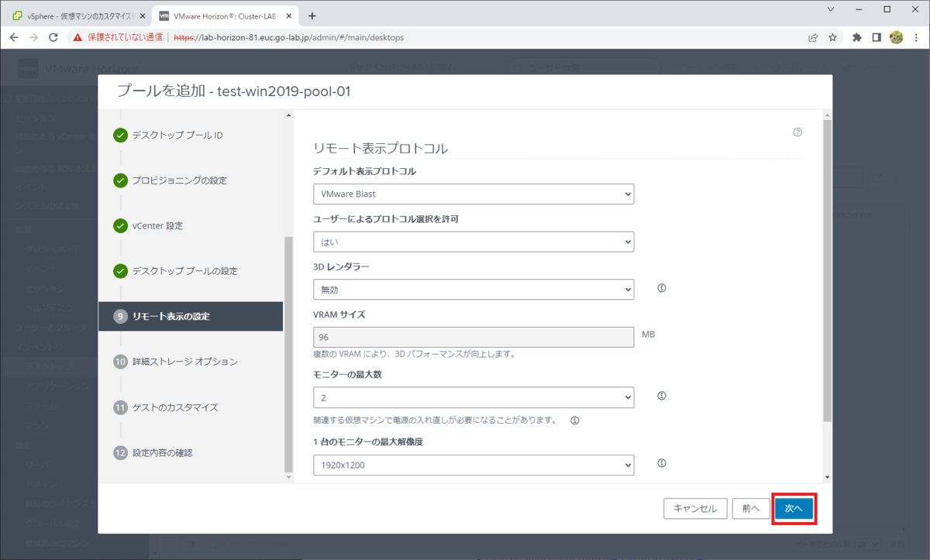Click the VRAM 3D performance hint text

pos(415,354)
